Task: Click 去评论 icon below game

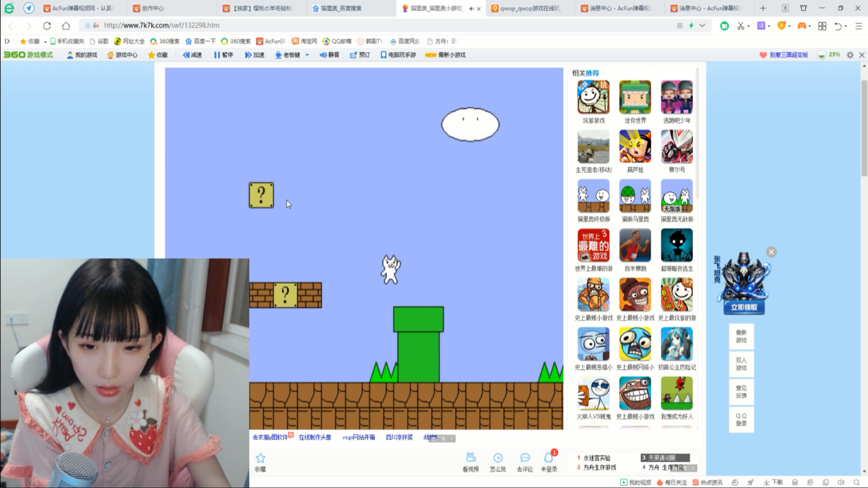Action: pos(525,463)
